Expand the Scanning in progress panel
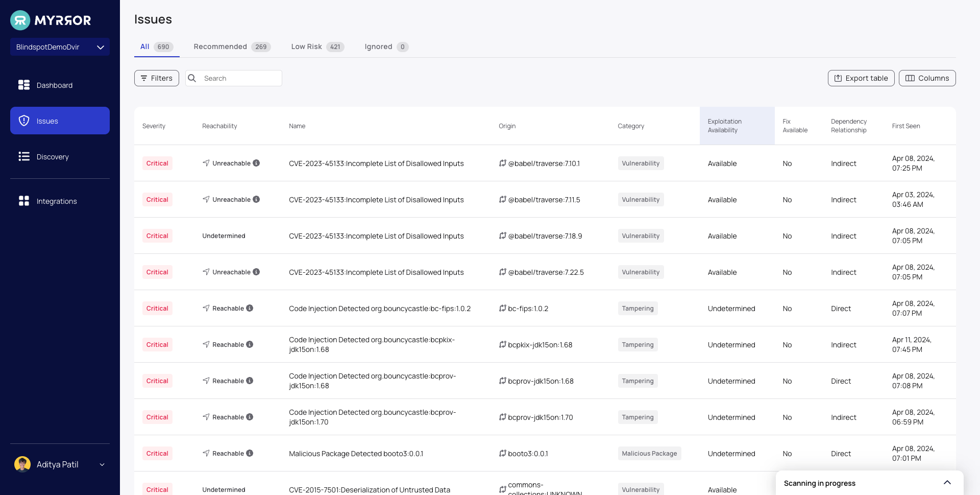 (x=947, y=483)
